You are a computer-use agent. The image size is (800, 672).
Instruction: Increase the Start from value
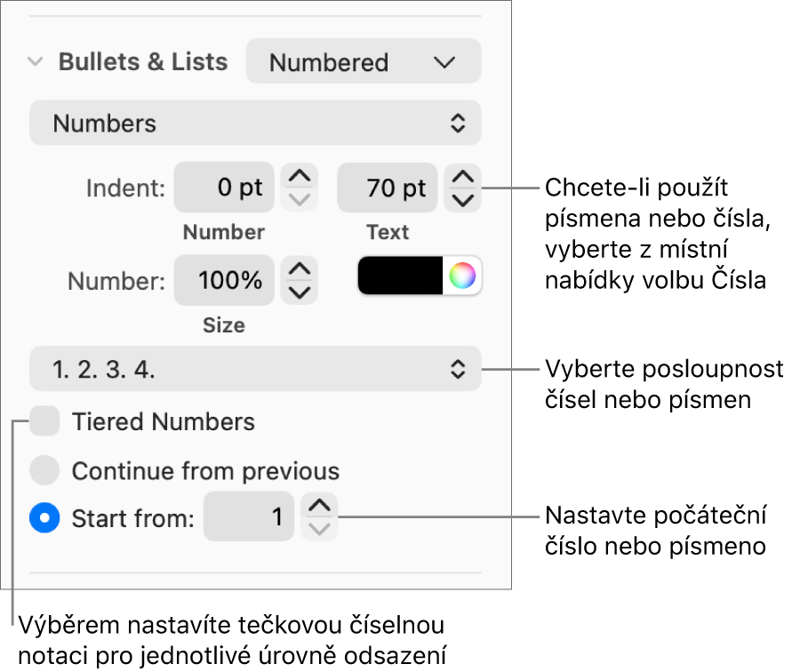point(319,506)
